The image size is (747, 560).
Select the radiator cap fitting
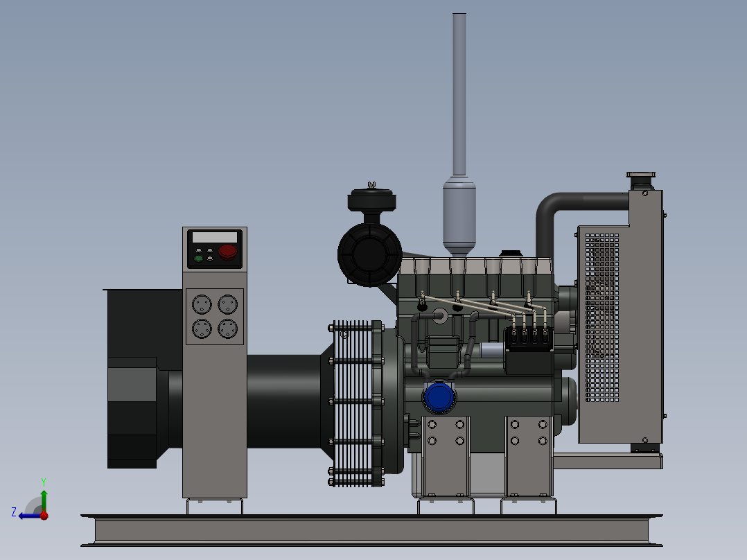642,175
